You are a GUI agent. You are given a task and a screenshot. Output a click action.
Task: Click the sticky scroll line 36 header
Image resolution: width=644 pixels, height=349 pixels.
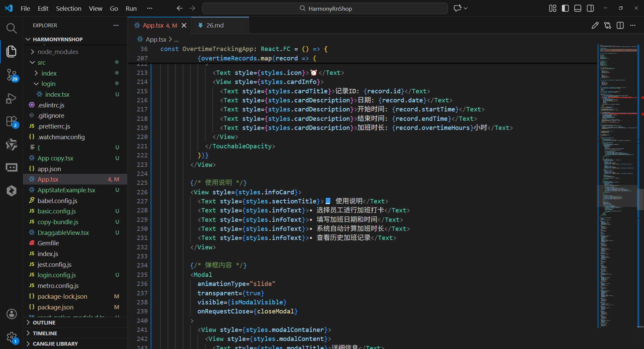[x=362, y=49]
